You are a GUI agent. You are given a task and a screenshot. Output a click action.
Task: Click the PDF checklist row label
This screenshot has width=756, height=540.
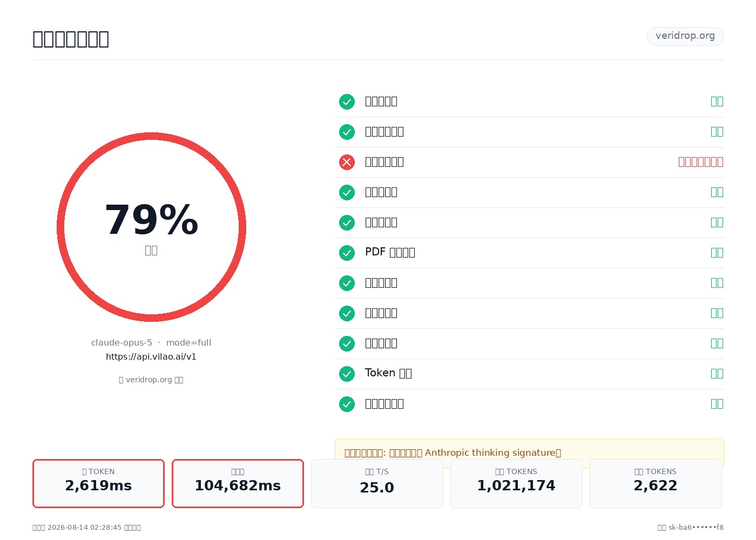pyautogui.click(x=390, y=252)
